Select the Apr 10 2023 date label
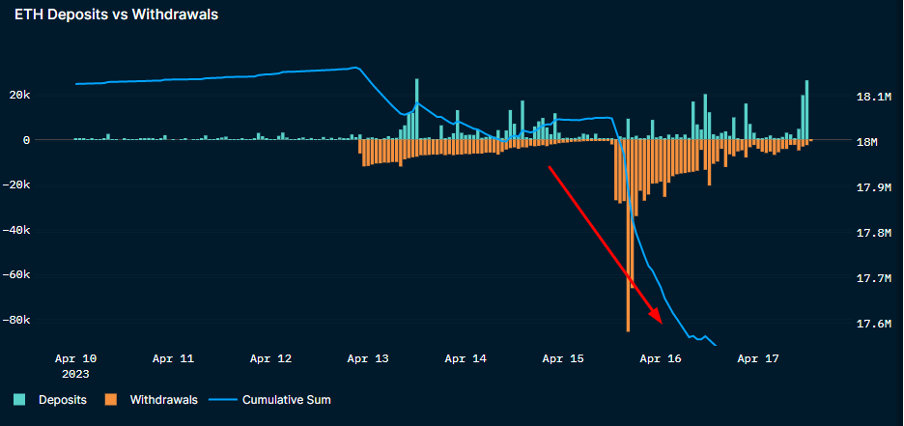The image size is (904, 426). tap(76, 365)
